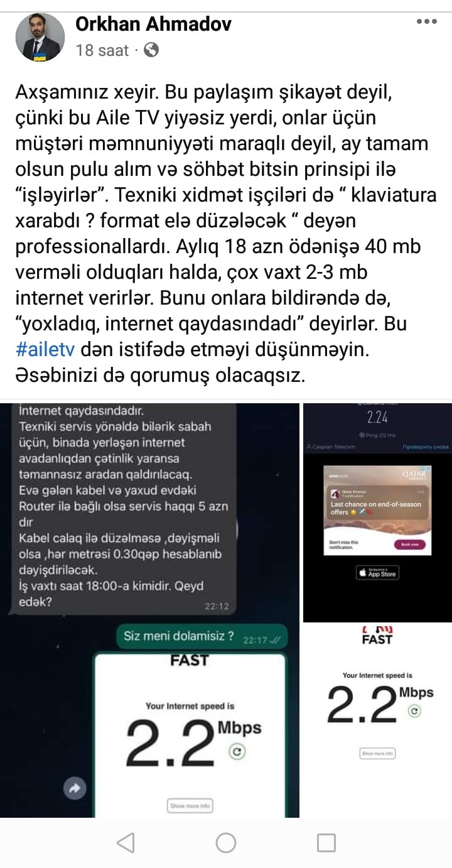Tap the App Store badge in ad

377,573
